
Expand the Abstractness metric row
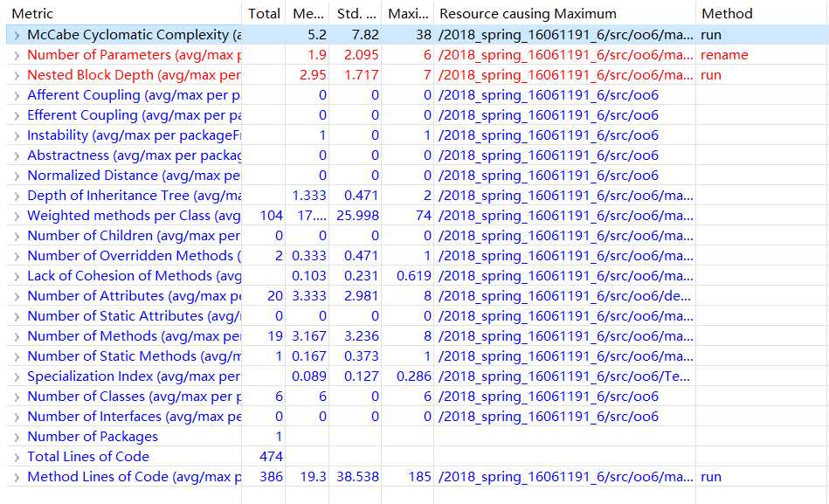pyautogui.click(x=17, y=156)
